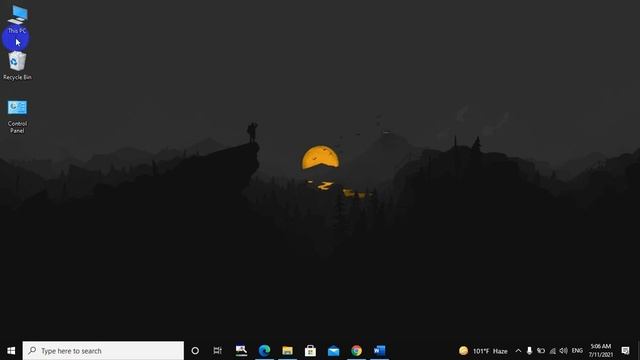Switch to Google Chrome on the taskbar
This screenshot has height=360, width=640.
coord(356,351)
